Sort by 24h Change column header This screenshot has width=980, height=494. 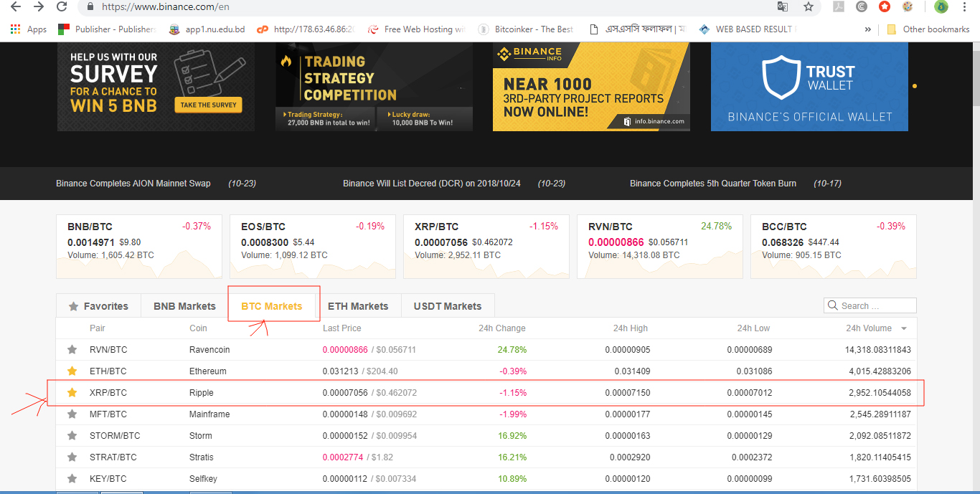pos(502,328)
